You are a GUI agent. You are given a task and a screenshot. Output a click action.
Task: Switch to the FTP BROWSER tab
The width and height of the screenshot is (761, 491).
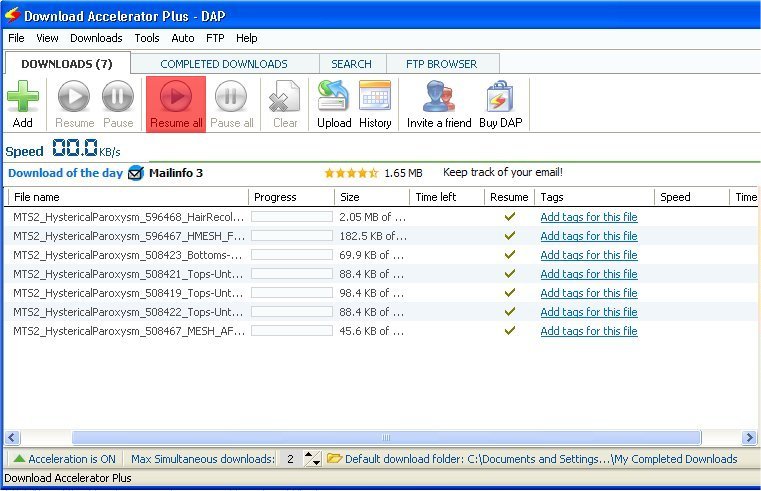(442, 64)
